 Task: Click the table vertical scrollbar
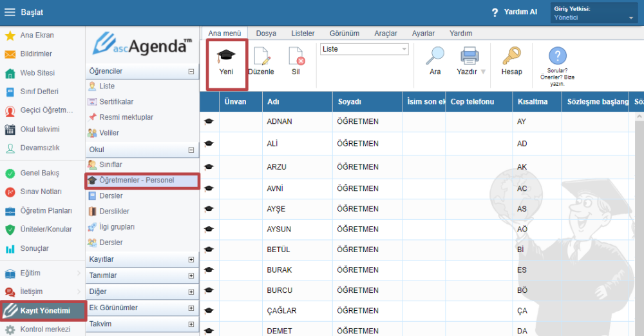click(639, 224)
